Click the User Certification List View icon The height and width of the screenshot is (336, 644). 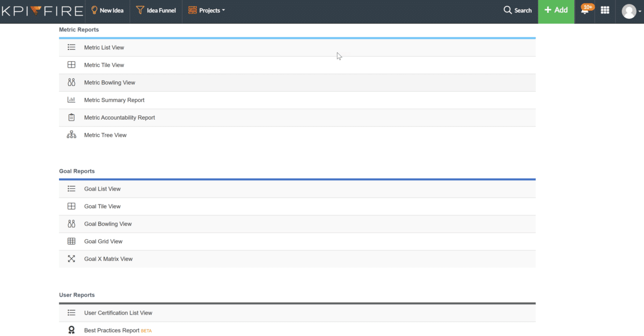71,312
